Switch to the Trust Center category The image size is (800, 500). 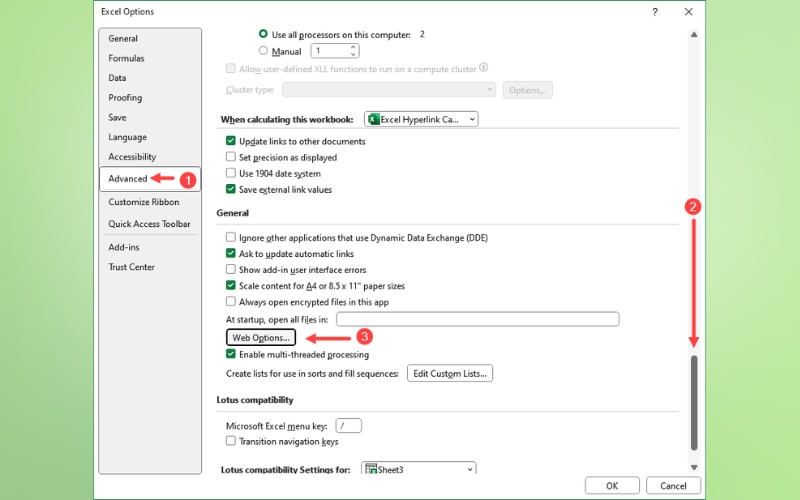[131, 267]
